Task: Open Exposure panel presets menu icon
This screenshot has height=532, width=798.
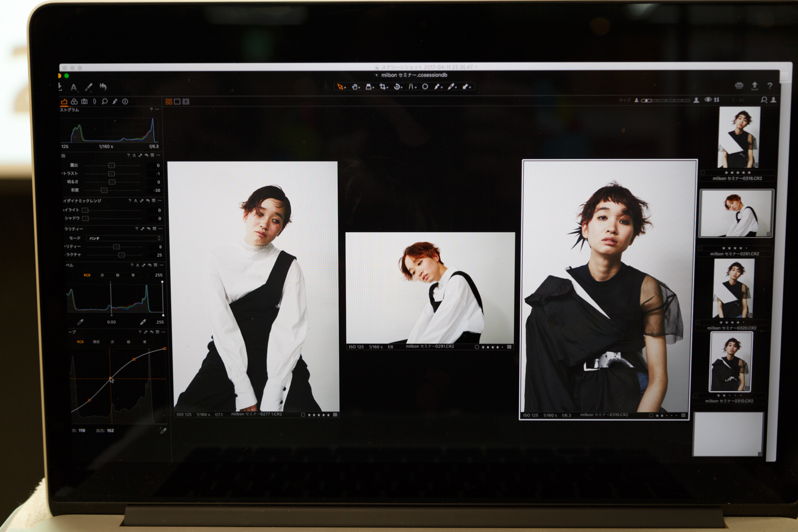Action: [152, 155]
